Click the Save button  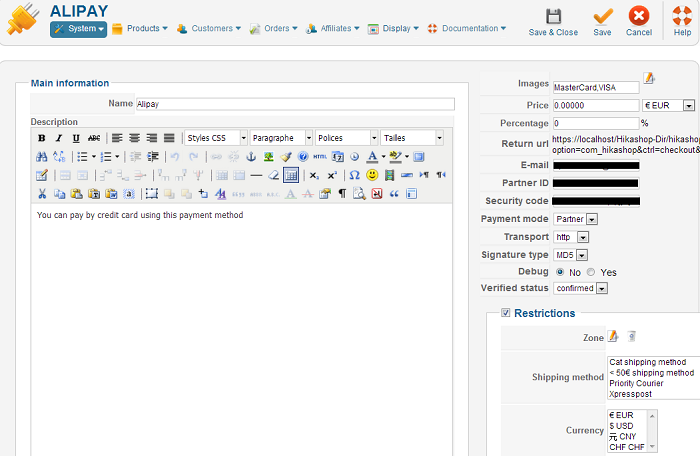coord(602,22)
